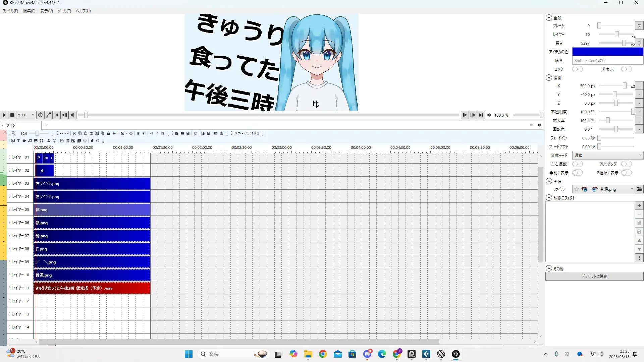Click the add text item (T) icon
This screenshot has height=362, width=644.
pyautogui.click(x=18, y=141)
